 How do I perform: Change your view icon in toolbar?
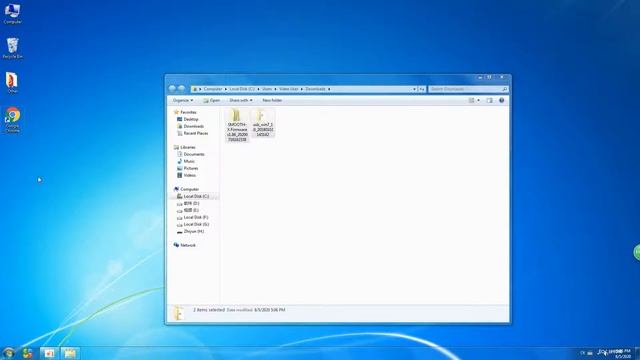471,100
